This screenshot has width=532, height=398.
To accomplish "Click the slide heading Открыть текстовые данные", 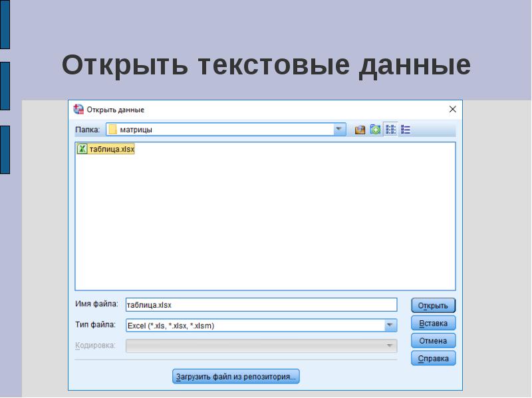I will (x=266, y=66).
